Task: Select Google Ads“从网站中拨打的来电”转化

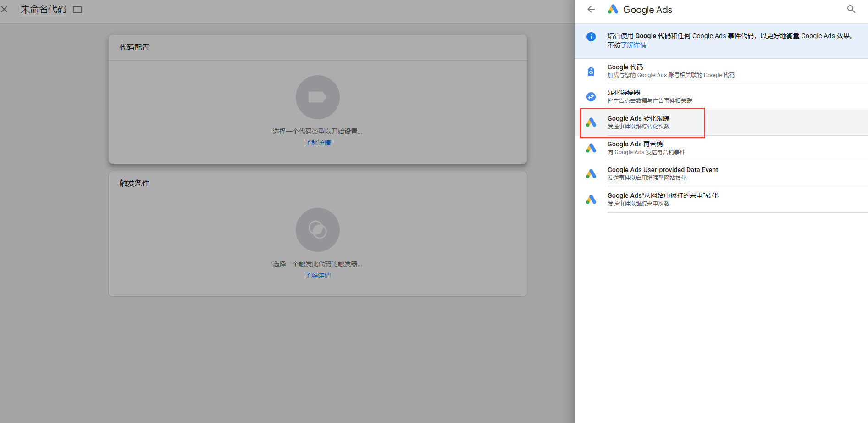Action: click(721, 200)
